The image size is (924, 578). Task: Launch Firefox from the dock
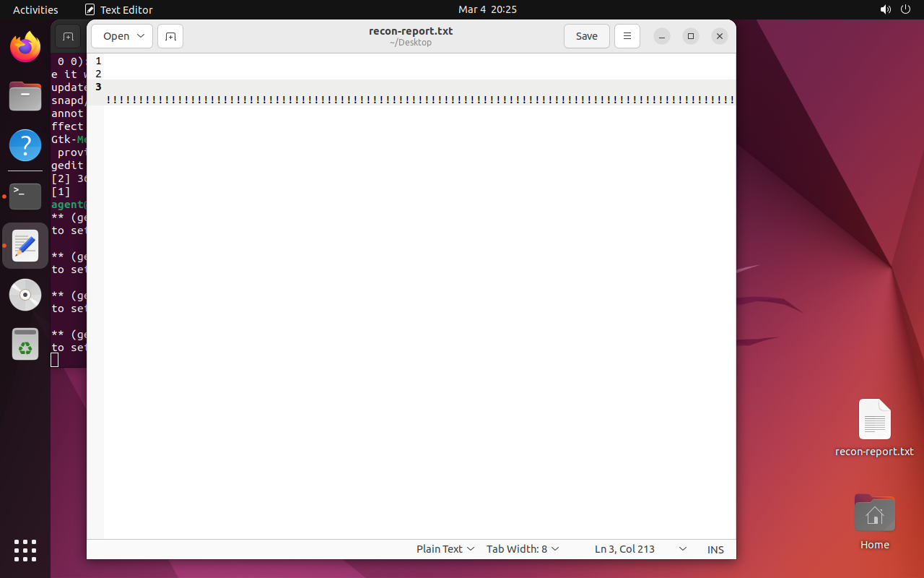point(25,46)
